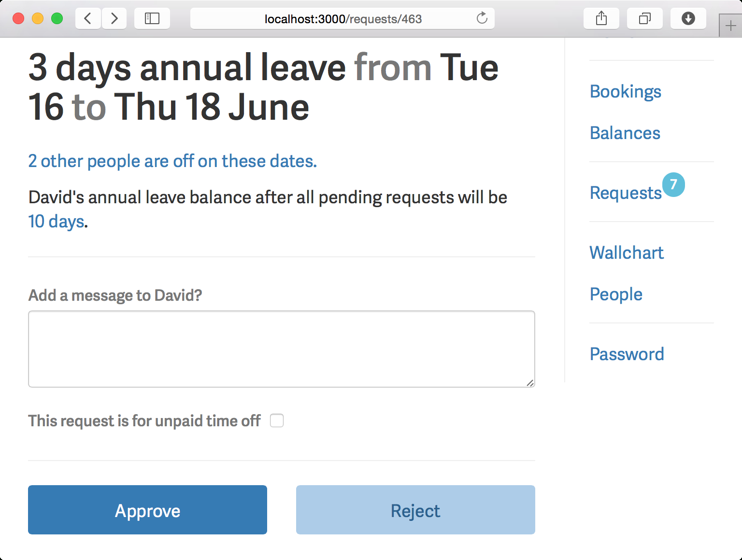Open the Downloads list

[688, 18]
